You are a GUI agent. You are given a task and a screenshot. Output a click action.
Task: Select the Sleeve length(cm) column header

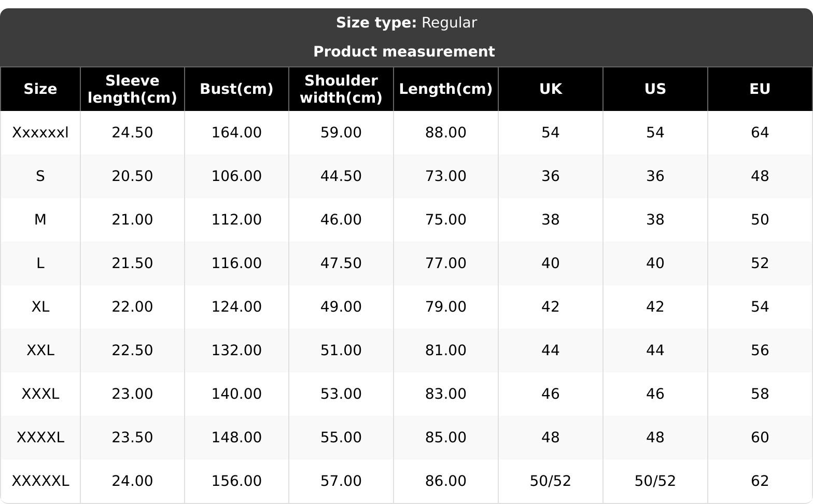click(x=132, y=89)
